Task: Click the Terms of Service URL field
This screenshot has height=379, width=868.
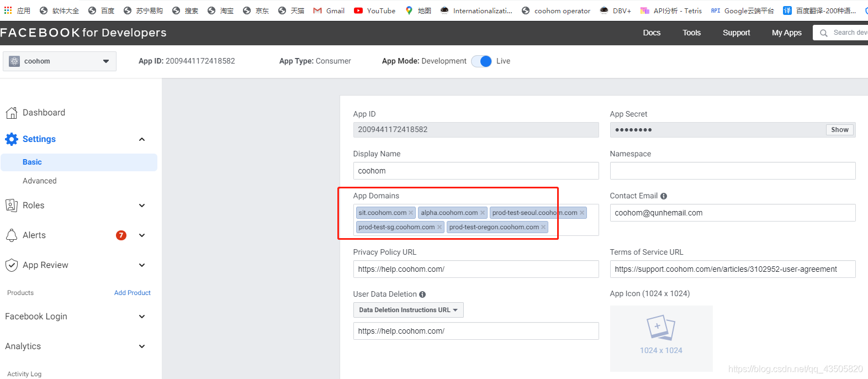Action: click(733, 269)
